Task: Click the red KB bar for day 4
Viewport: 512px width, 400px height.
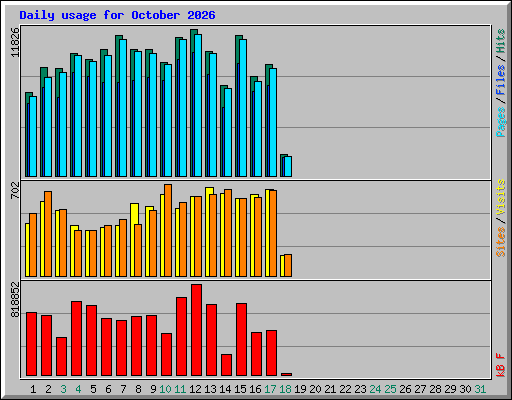Action: coord(77,338)
